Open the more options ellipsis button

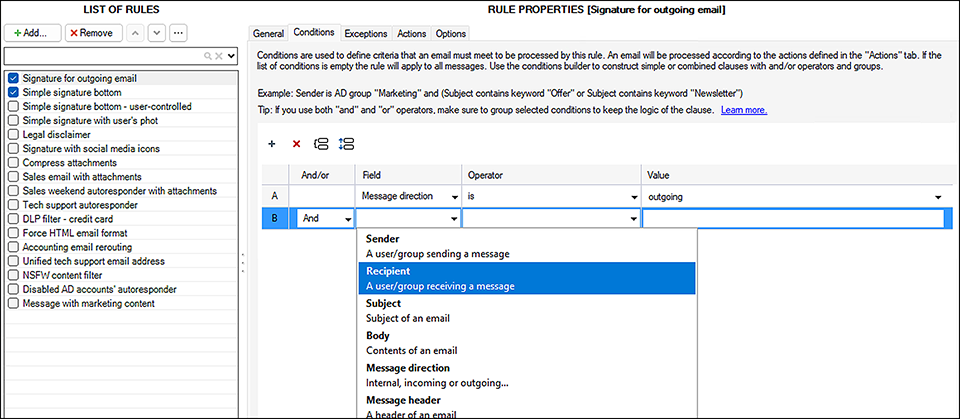178,32
